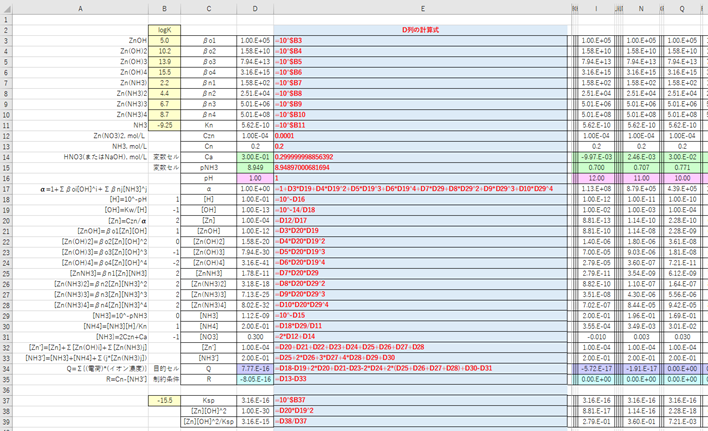Click the formula =2*D12+D14
Image resolution: width=708 pixels, height=431 pixels.
coord(420,337)
